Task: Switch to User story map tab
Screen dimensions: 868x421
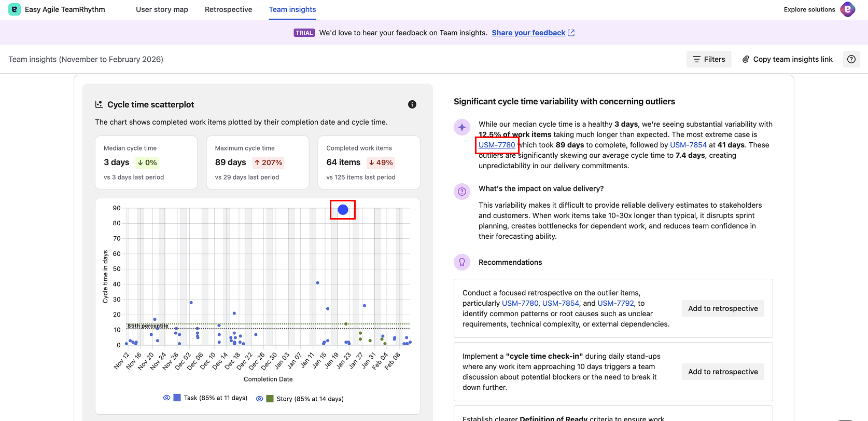Action: point(162,9)
